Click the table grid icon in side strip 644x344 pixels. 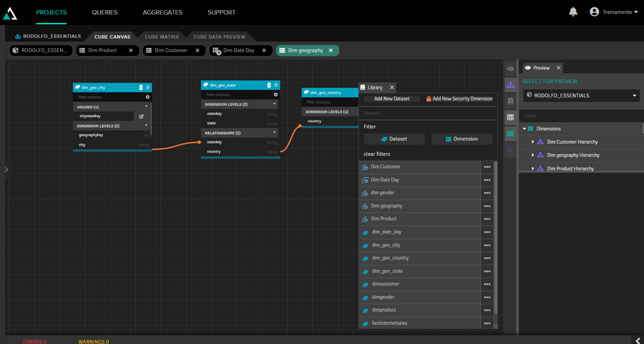coord(510,118)
